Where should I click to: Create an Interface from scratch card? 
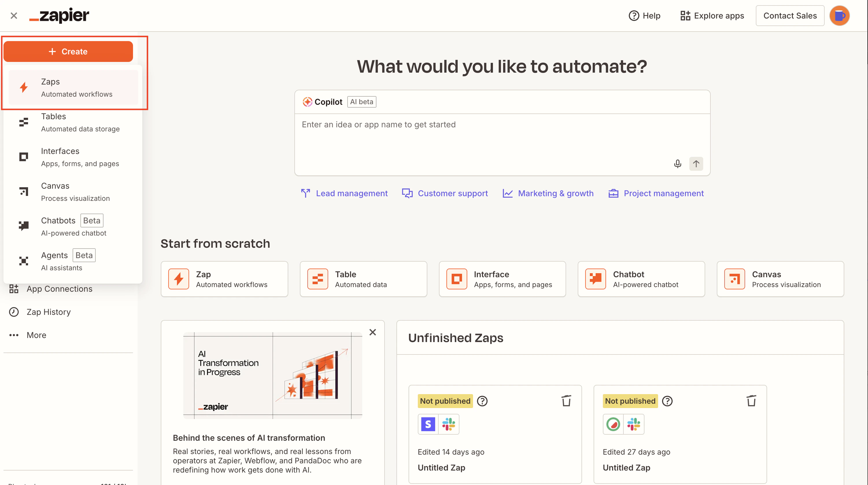pyautogui.click(x=502, y=279)
